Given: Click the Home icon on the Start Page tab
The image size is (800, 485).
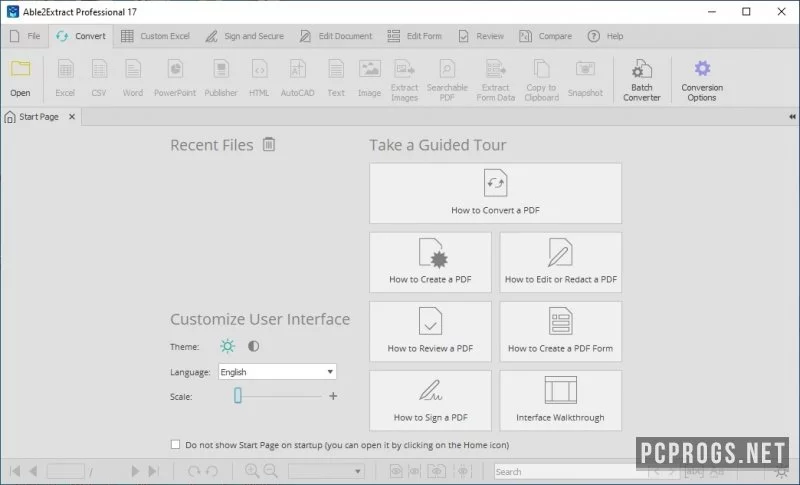Looking at the screenshot, I should 10,117.
